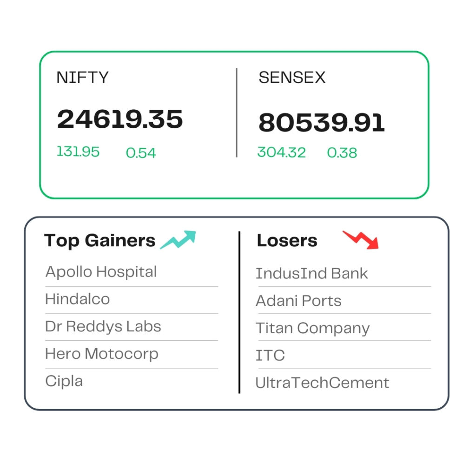Viewport: 476px width, 476px height.
Task: Click the NIFTY value 24619.35
Action: [x=120, y=119]
